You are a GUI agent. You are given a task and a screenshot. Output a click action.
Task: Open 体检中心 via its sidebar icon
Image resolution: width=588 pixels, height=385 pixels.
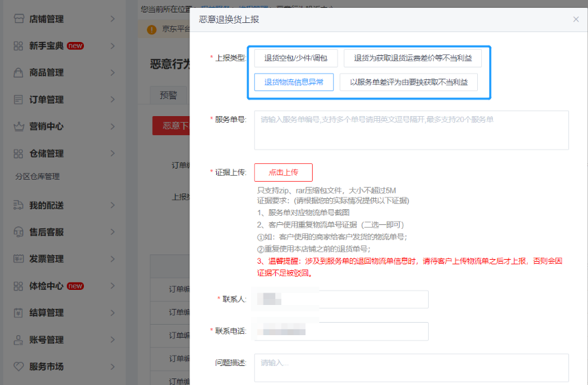pos(19,286)
